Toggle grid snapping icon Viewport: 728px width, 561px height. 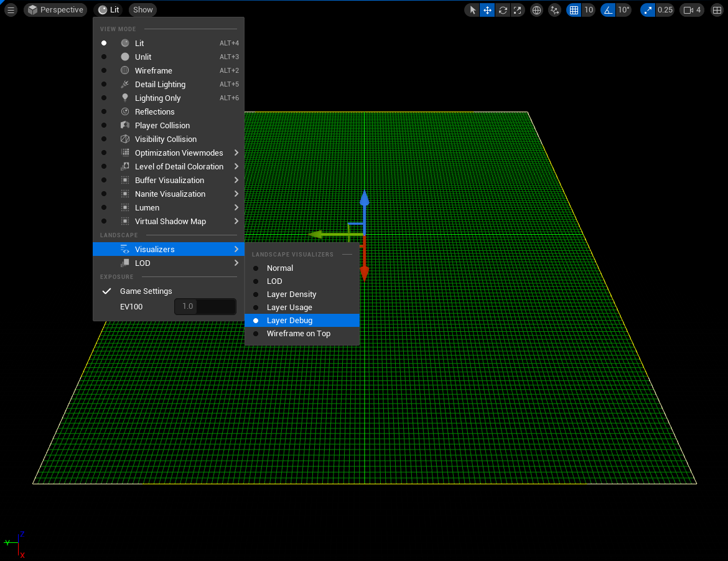(574, 9)
